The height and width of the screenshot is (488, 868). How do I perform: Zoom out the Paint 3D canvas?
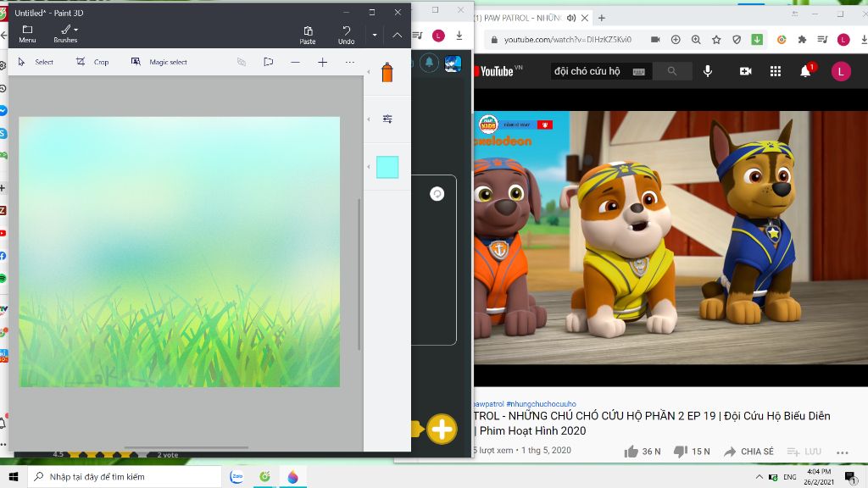(295, 62)
